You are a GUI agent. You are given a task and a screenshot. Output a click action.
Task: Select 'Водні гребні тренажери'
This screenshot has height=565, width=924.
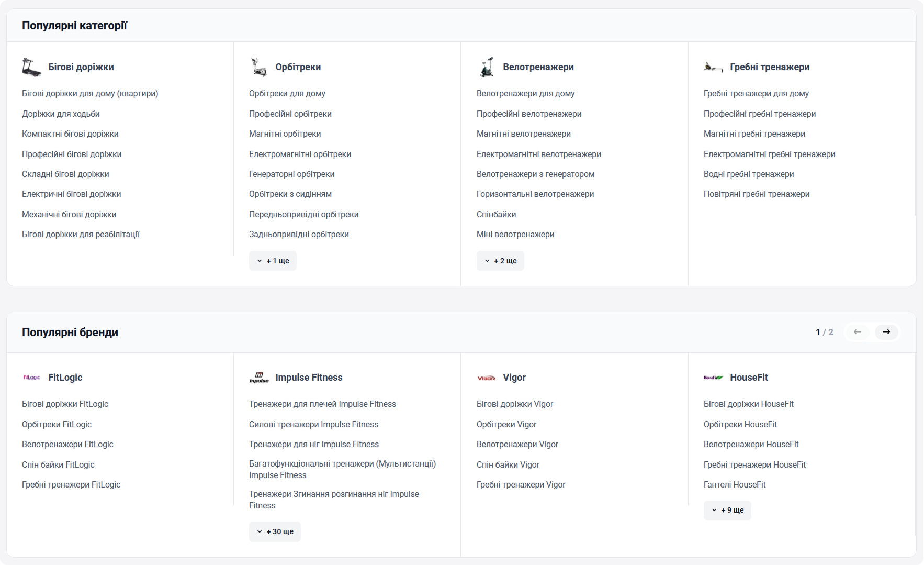pyautogui.click(x=749, y=174)
